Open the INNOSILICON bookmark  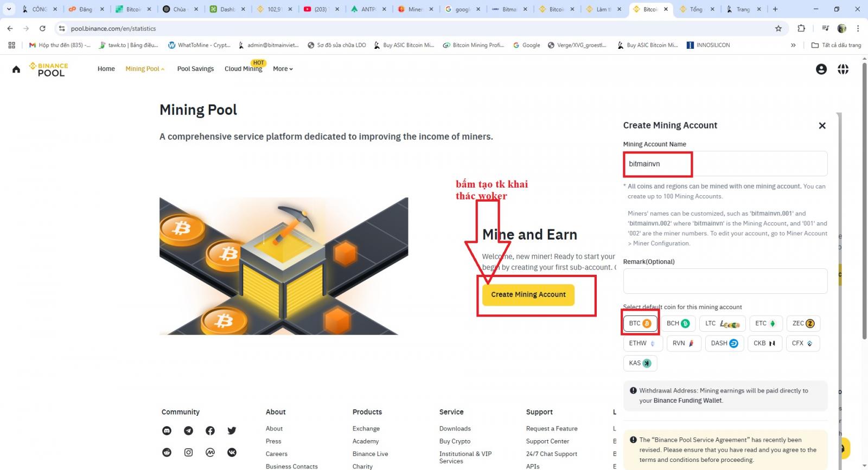click(708, 45)
